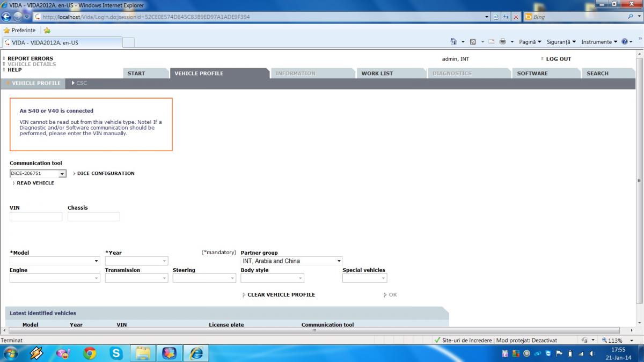644x362 pixels.
Task: Switch to Internet Explorer taskbar icon
Action: point(196,353)
